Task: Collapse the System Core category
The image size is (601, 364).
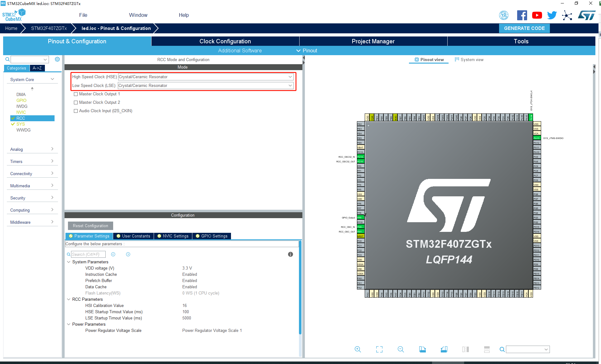Action: point(32,79)
